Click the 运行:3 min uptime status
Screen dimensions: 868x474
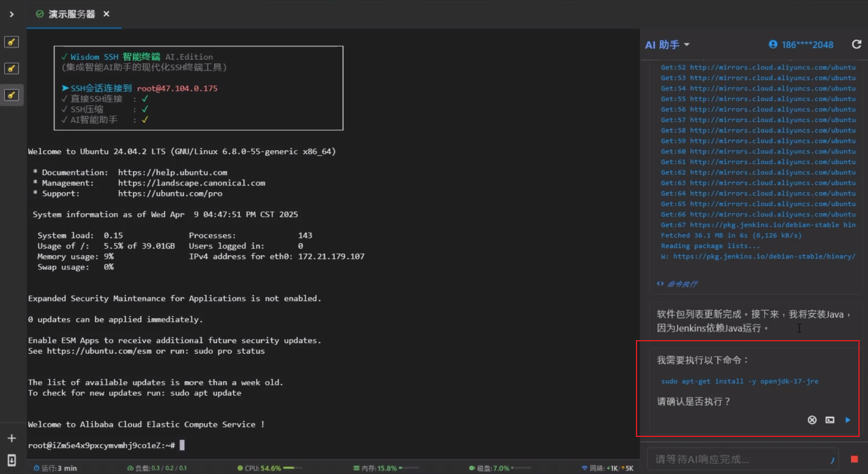point(55,468)
